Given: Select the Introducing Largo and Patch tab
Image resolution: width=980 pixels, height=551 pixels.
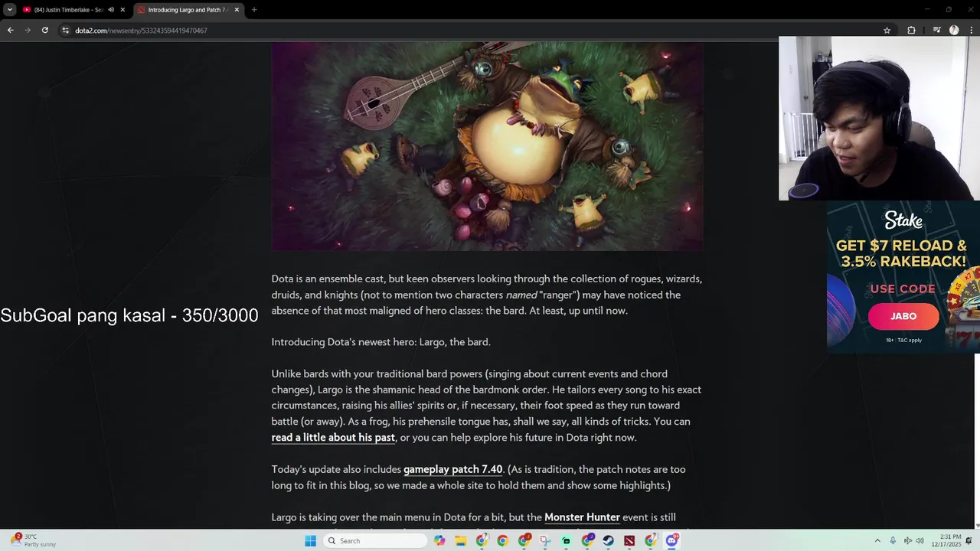Looking at the screenshot, I should click(x=188, y=10).
